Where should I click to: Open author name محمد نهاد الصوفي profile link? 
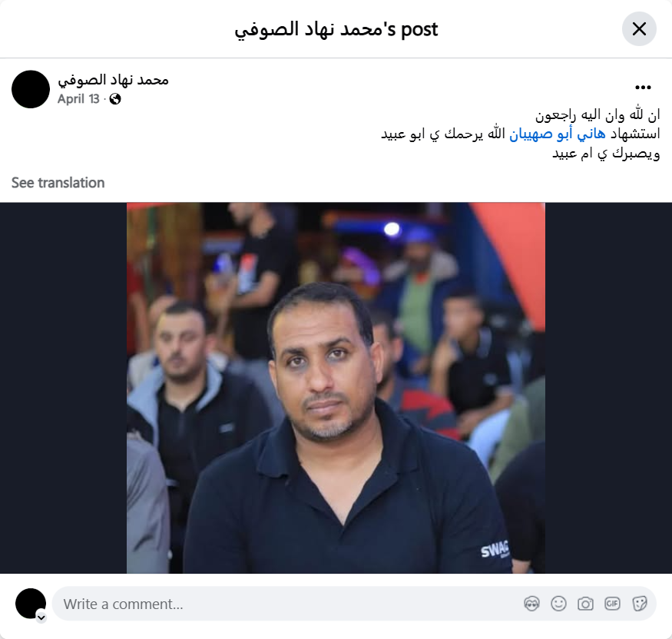(113, 80)
